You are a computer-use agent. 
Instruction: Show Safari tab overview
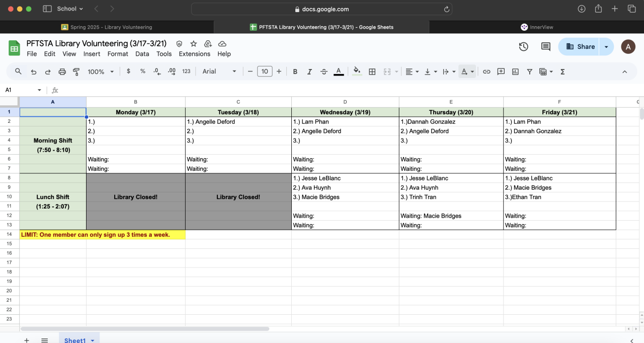[x=631, y=9]
